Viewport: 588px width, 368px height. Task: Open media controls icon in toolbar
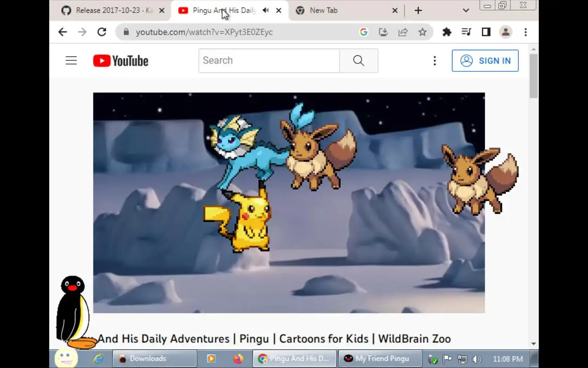[466, 32]
